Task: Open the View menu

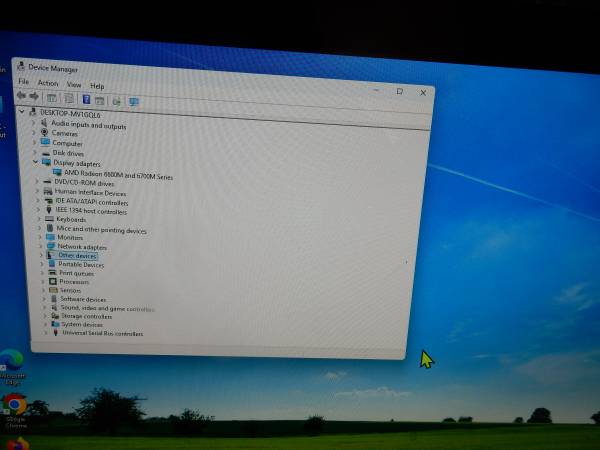Action: (73, 84)
